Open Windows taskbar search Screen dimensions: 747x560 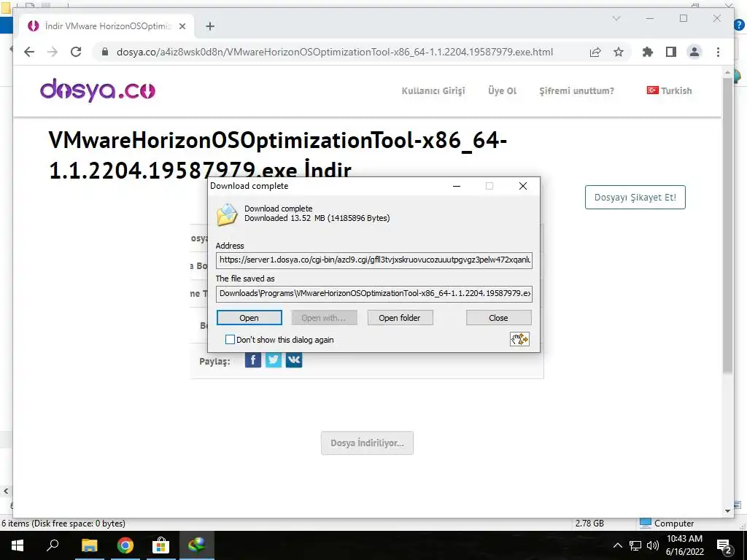pos(53,545)
